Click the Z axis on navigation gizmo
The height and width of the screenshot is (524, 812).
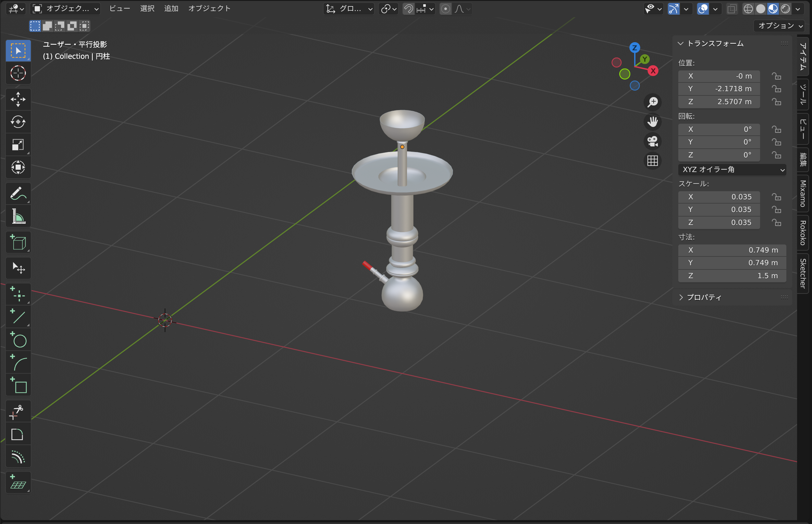[x=634, y=48]
